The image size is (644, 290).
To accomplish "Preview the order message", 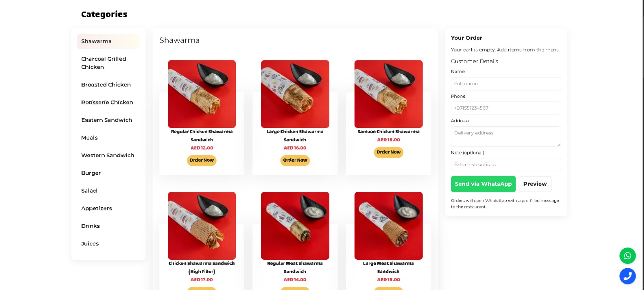I will 535,184.
